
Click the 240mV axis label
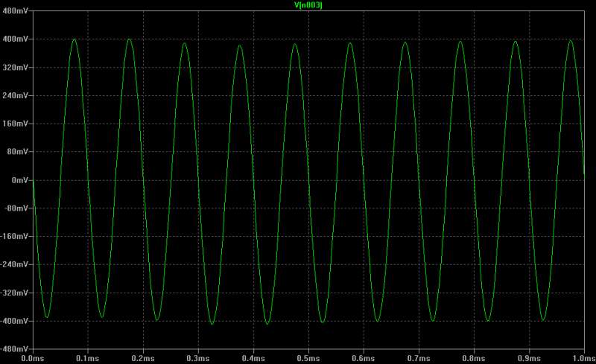click(15, 95)
